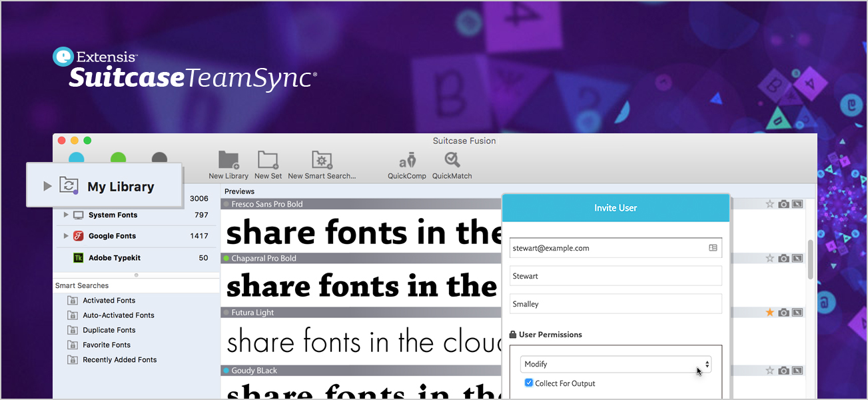The width and height of the screenshot is (868, 400).
Task: Select the Recently Added Fonts smart search
Action: 119,359
